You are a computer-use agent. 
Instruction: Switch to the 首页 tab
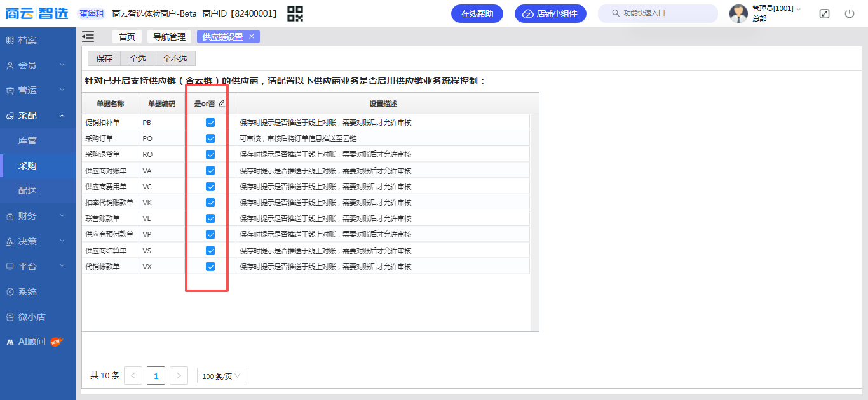pyautogui.click(x=127, y=37)
